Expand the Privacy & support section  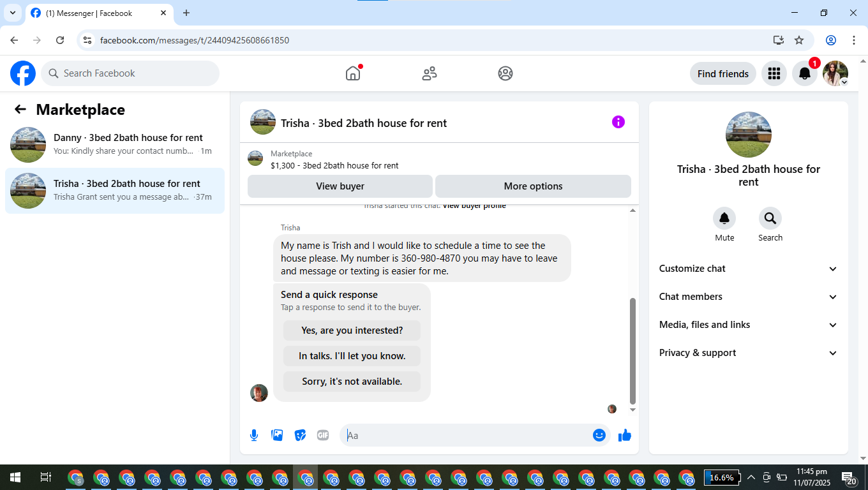[749, 353]
